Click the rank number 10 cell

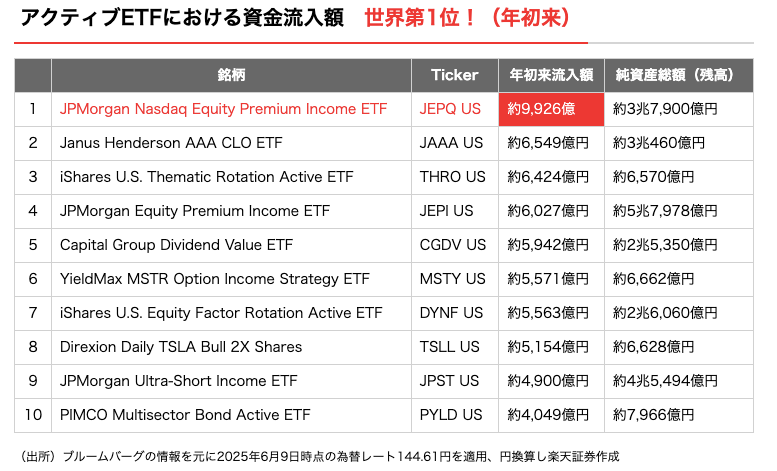coord(33,415)
